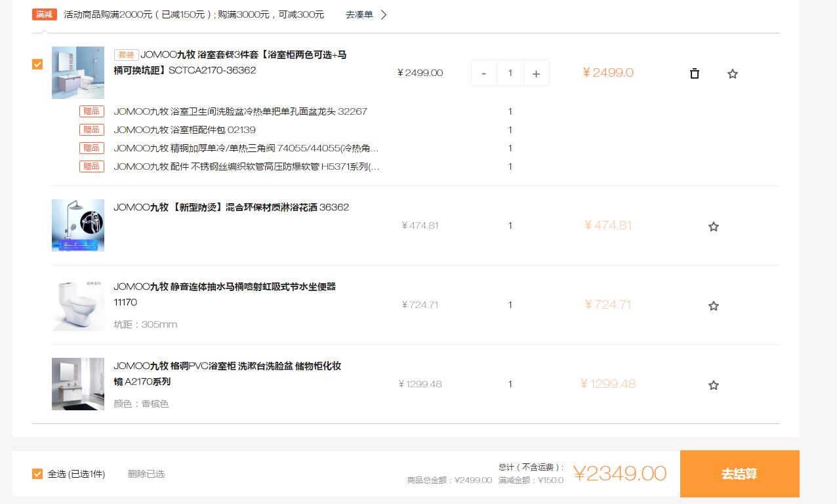Click the cabinet subtotal ¥1299.48 in orange
The image size is (837, 504).
[608, 384]
